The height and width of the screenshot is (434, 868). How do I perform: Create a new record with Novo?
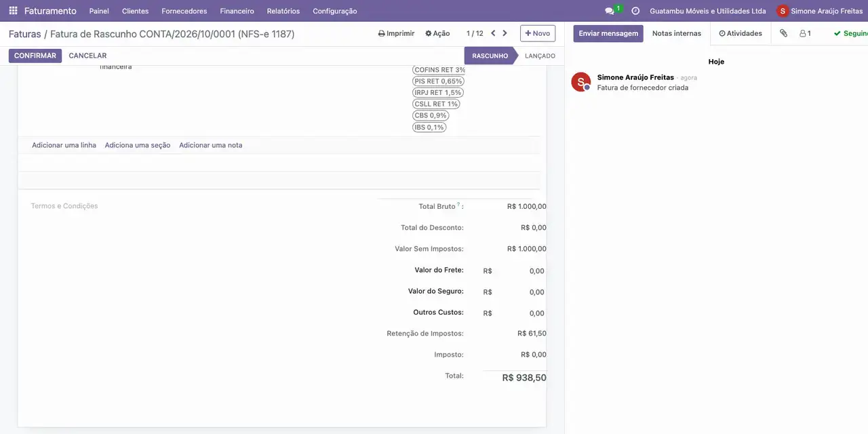click(538, 33)
